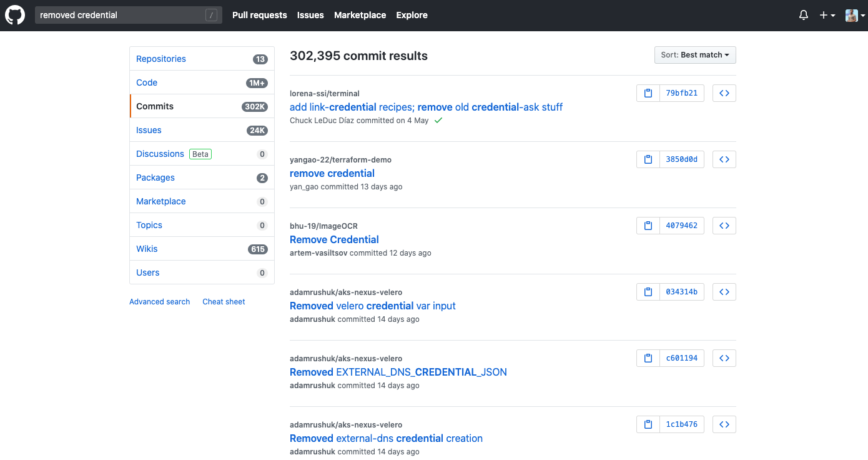The width and height of the screenshot is (868, 460).
Task: Open Explore from the navigation bar
Action: 412,15
